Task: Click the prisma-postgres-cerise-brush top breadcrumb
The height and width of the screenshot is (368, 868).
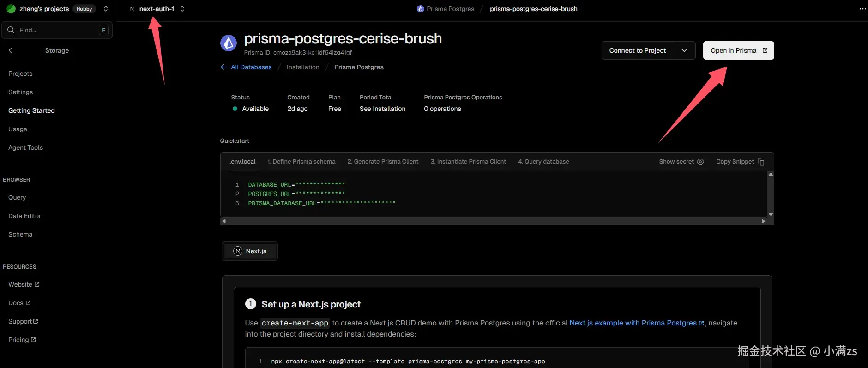Action: tap(534, 9)
